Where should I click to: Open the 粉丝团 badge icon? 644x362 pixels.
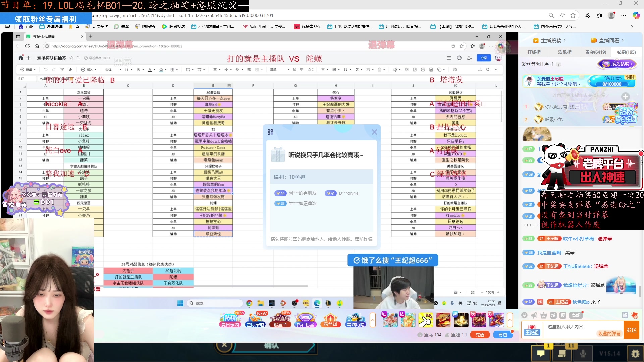click(x=330, y=320)
